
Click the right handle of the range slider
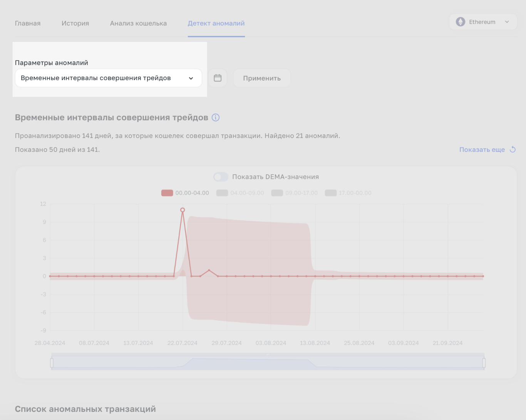(484, 363)
